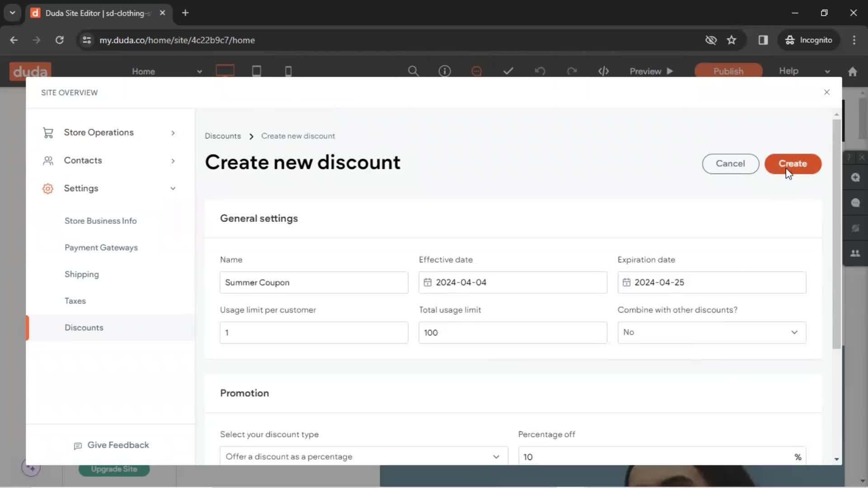Image resolution: width=868 pixels, height=488 pixels.
Task: Open a new browser tab
Action: coord(185,13)
